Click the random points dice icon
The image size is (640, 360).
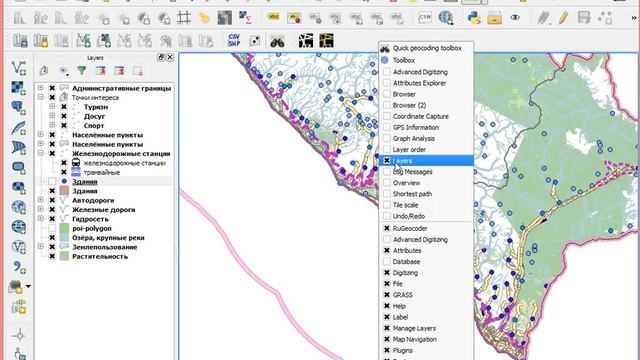pyautogui.click(x=255, y=41)
